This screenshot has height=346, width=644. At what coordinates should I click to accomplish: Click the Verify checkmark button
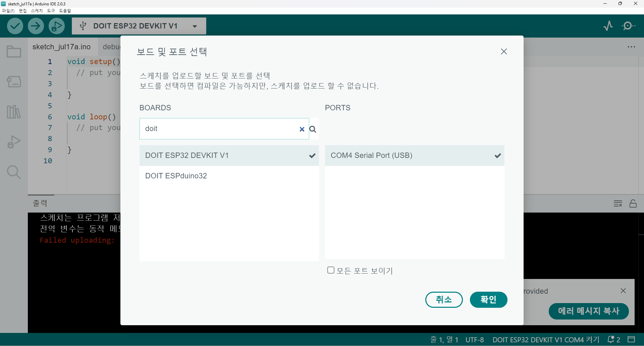pyautogui.click(x=15, y=26)
